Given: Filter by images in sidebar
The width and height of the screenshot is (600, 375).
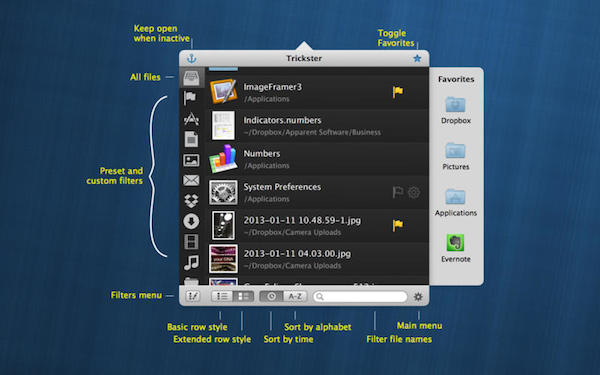Looking at the screenshot, I should [191, 160].
